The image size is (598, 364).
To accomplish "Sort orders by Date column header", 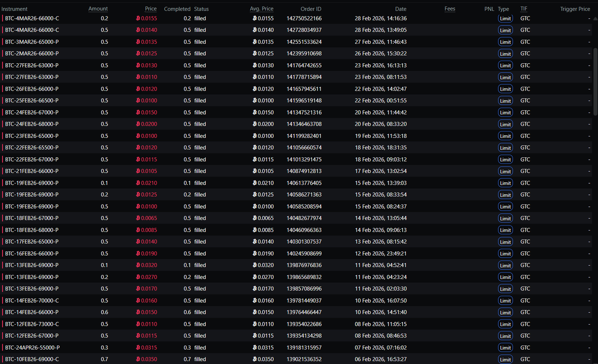I will [401, 9].
